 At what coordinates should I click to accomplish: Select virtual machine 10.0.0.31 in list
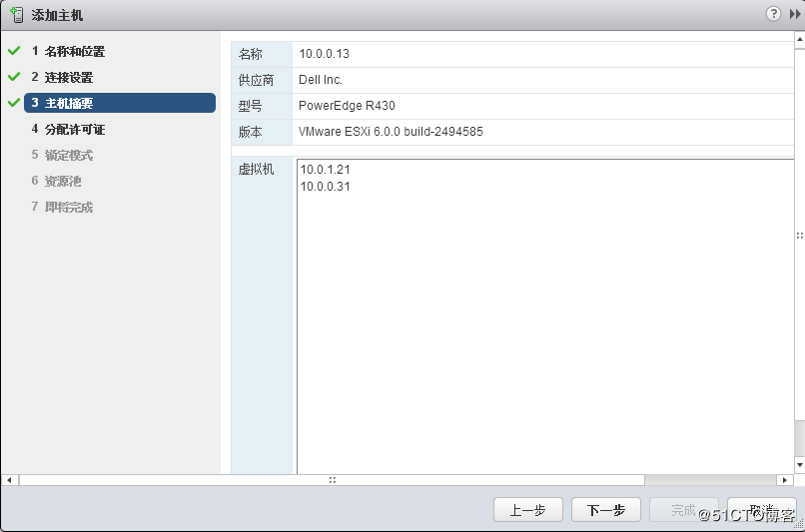[325, 187]
